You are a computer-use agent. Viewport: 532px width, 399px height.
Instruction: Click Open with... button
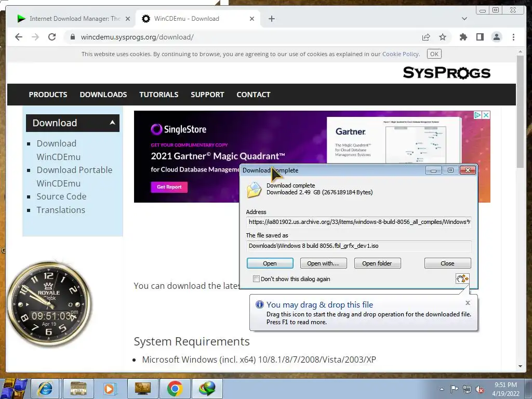coord(323,263)
